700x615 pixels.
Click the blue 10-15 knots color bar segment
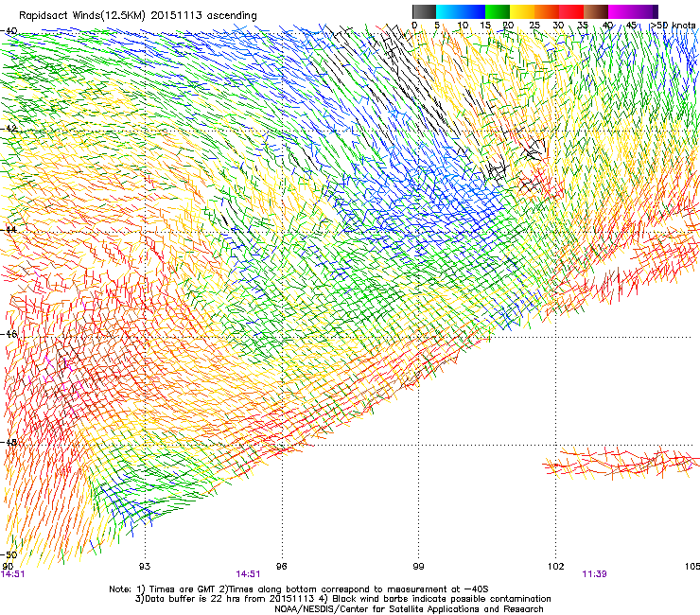(473, 11)
